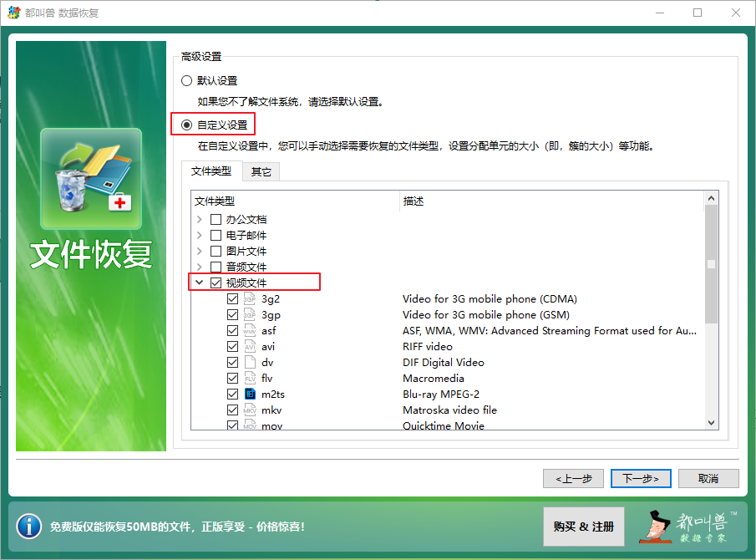
Task: Click 'Video for 3G mobile phone (GSM)' text
Action: 486,314
